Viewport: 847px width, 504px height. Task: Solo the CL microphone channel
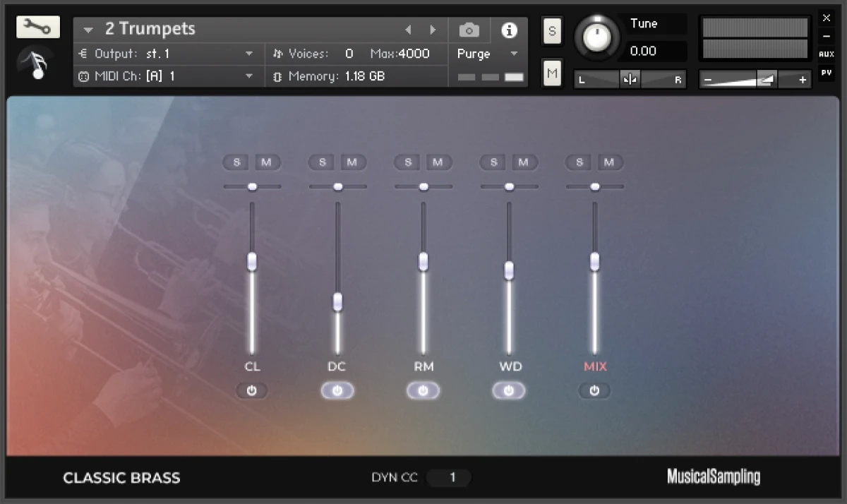coord(236,162)
